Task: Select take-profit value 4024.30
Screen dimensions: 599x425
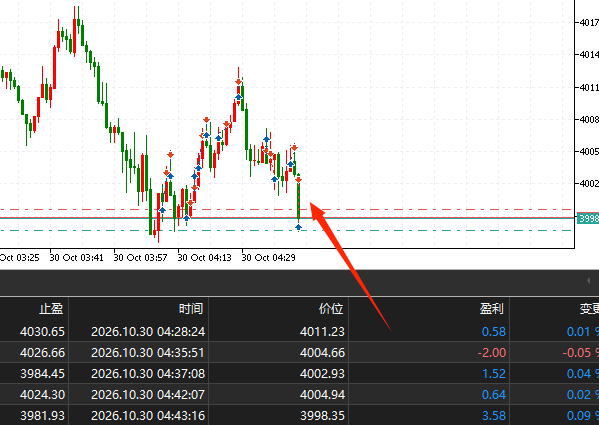Action: (x=42, y=394)
